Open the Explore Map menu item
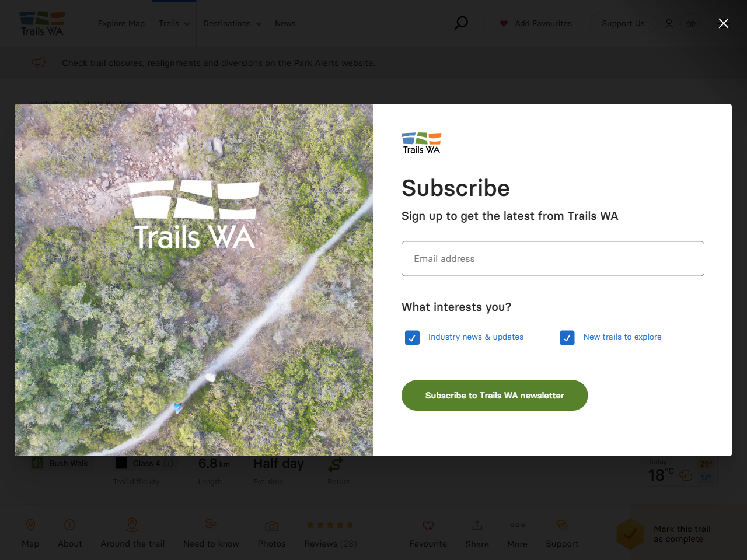 121,24
